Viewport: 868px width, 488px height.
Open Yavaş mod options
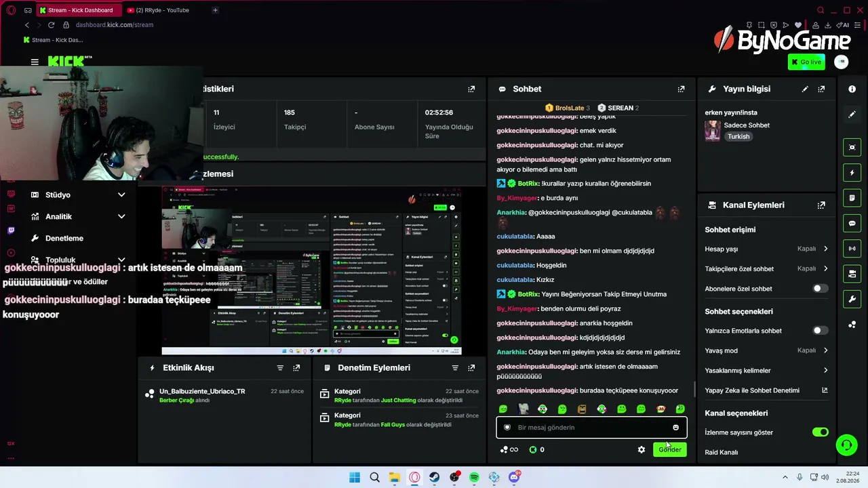[766, 350]
